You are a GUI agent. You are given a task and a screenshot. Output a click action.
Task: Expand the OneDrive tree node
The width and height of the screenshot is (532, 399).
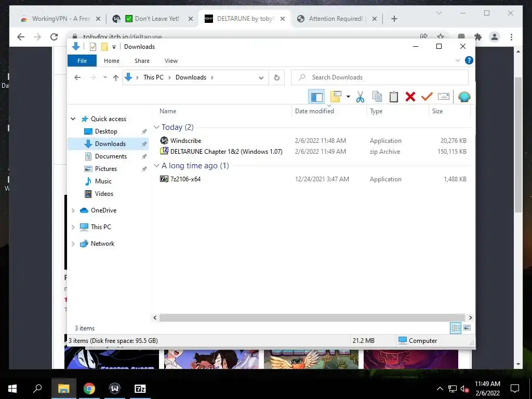coord(73,210)
